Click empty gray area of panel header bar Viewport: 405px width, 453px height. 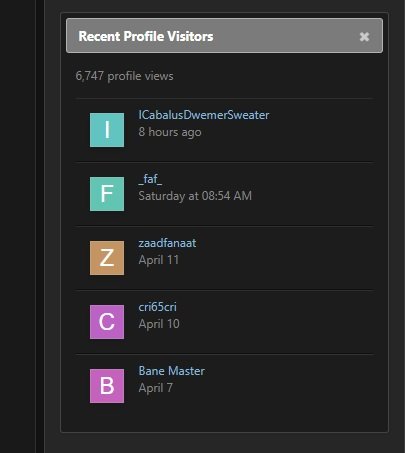point(286,36)
